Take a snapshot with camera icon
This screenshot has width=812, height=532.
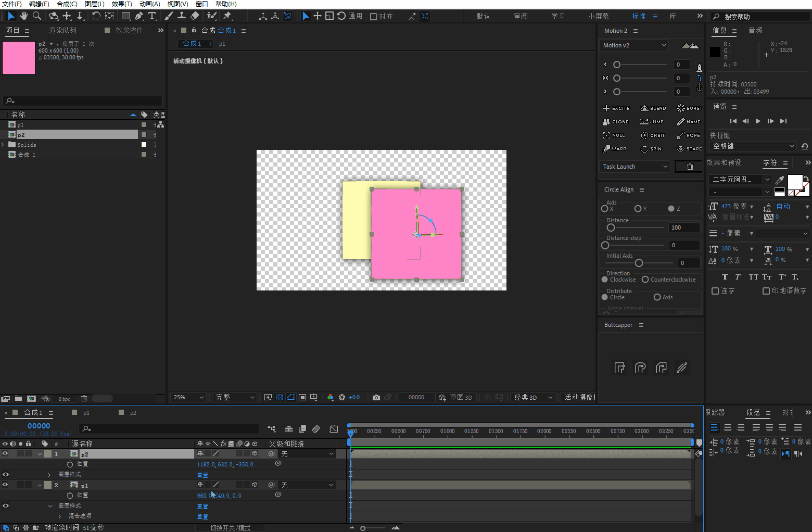(376, 397)
